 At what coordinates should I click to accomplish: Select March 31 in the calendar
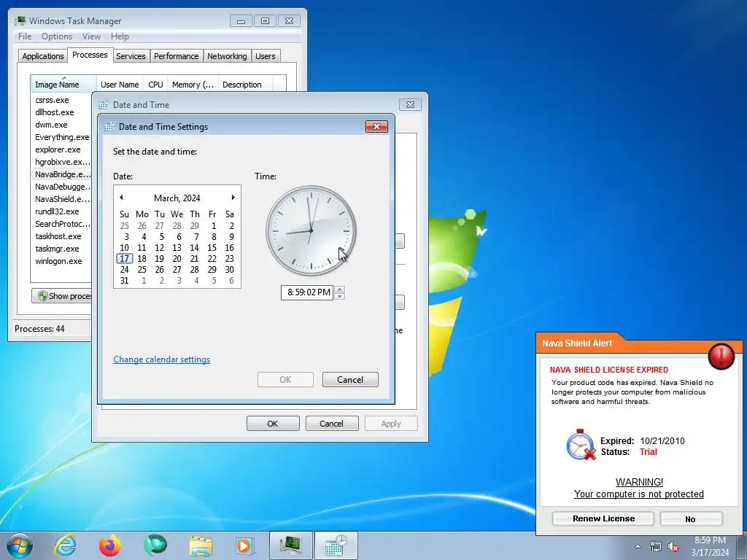[124, 281]
